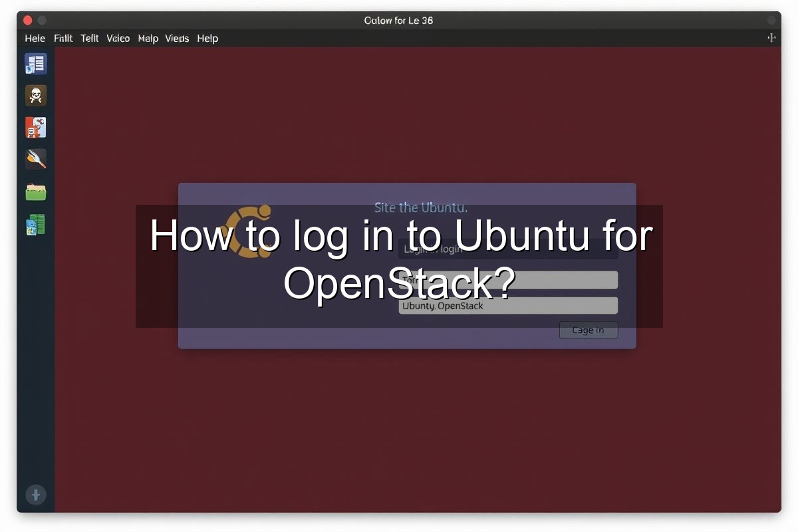Click the round icon at sidebar bottom

[x=35, y=495]
